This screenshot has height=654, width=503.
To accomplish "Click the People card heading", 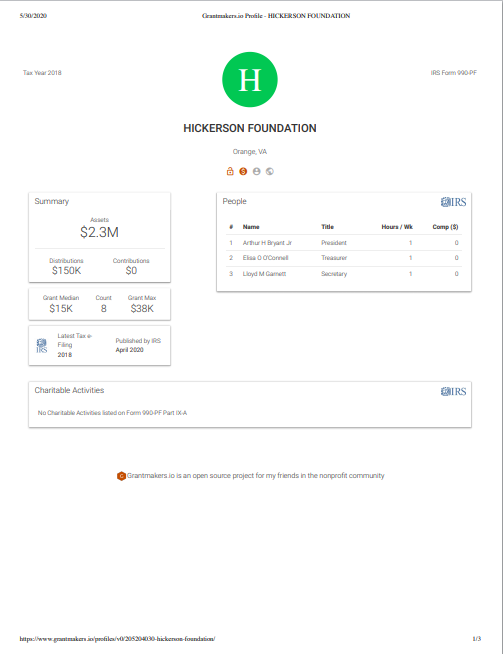I will pos(234,201).
